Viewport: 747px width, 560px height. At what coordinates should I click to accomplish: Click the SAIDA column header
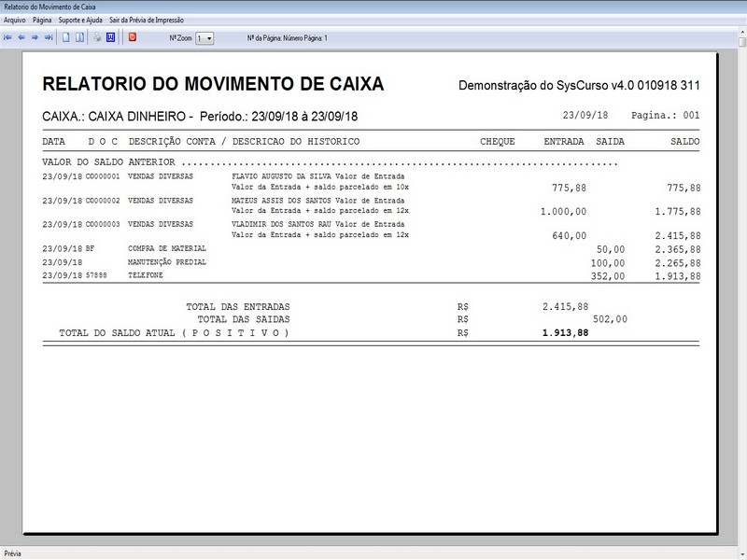pyautogui.click(x=611, y=142)
